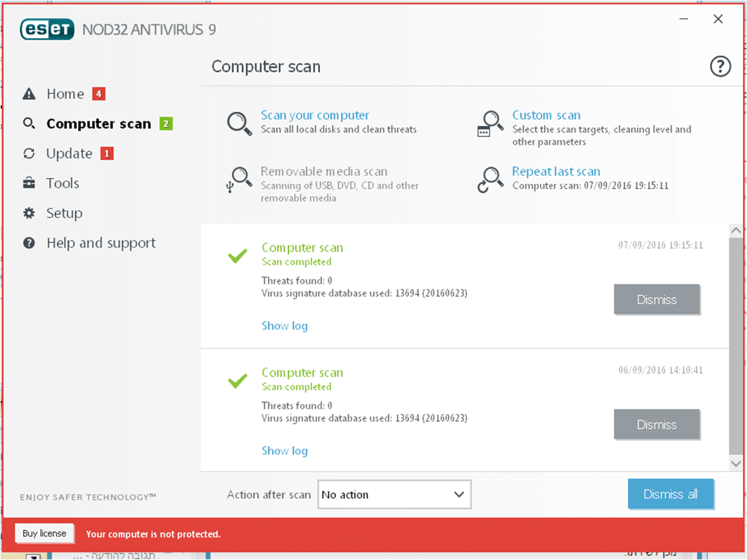Open the Action after scan dropdown
The height and width of the screenshot is (560, 747).
394,495
